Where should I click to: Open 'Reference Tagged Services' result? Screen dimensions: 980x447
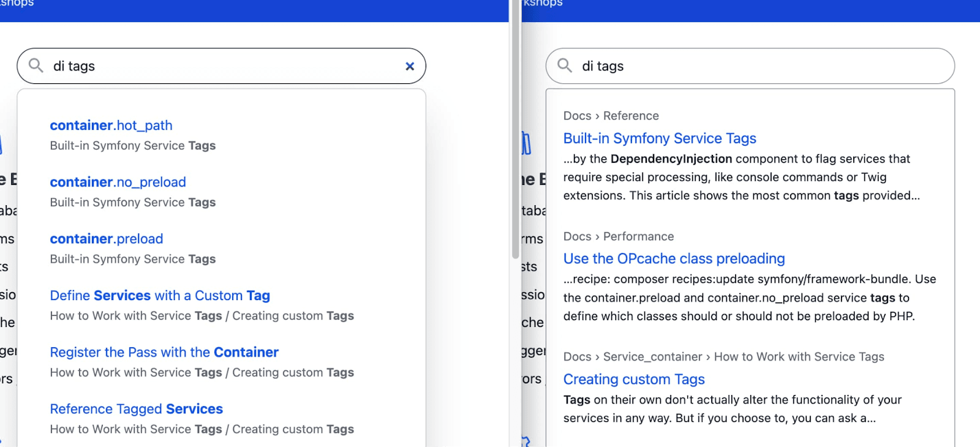136,409
